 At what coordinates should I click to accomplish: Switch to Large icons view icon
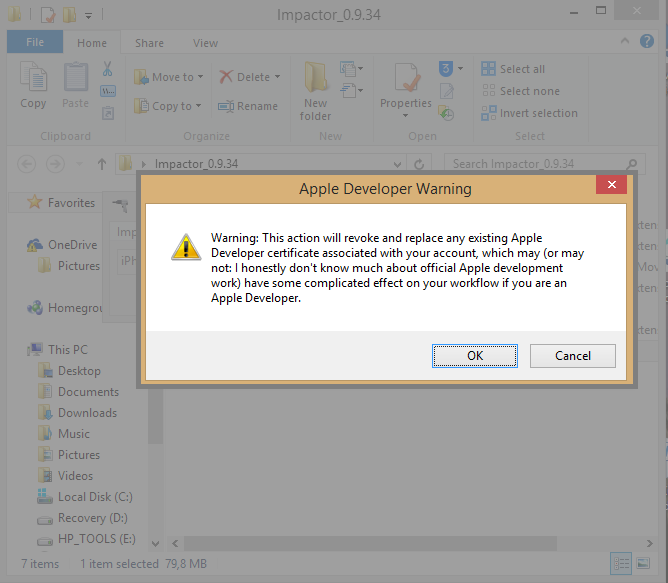pos(643,563)
